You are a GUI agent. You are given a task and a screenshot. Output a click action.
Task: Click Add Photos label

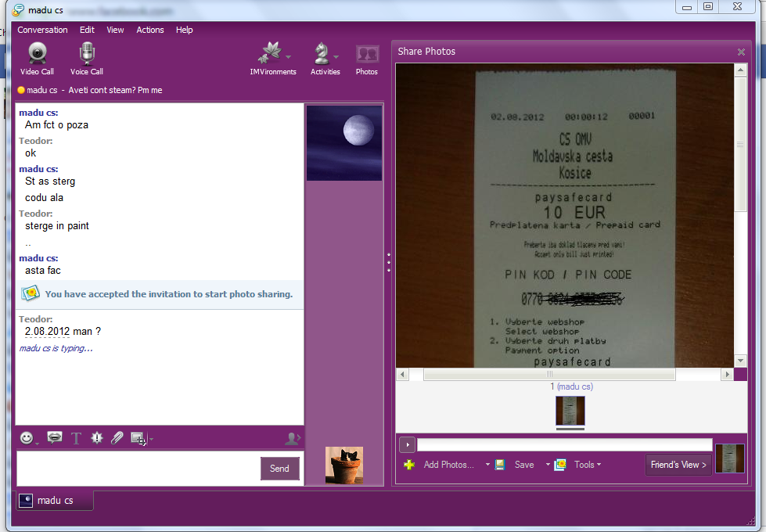pyautogui.click(x=448, y=465)
